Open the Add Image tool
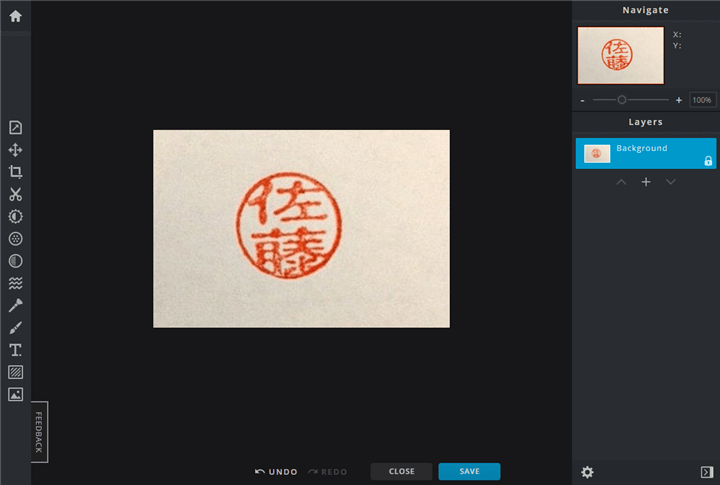 pyautogui.click(x=15, y=394)
